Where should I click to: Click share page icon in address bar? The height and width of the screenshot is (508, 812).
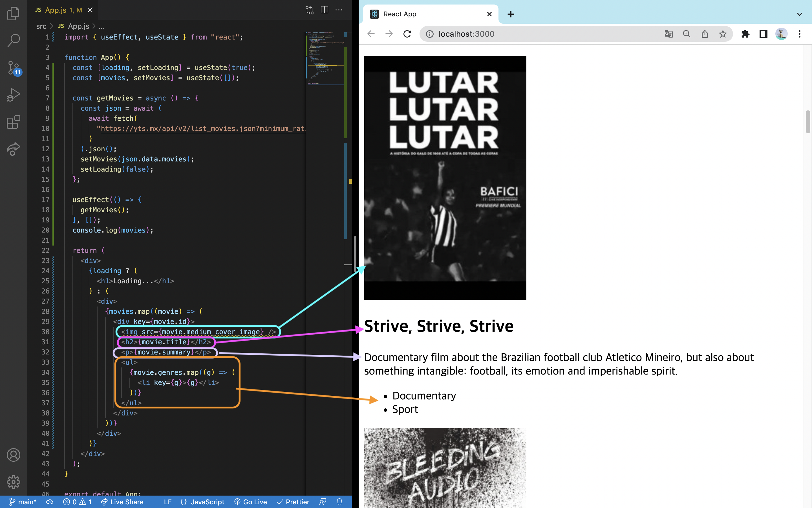point(705,34)
